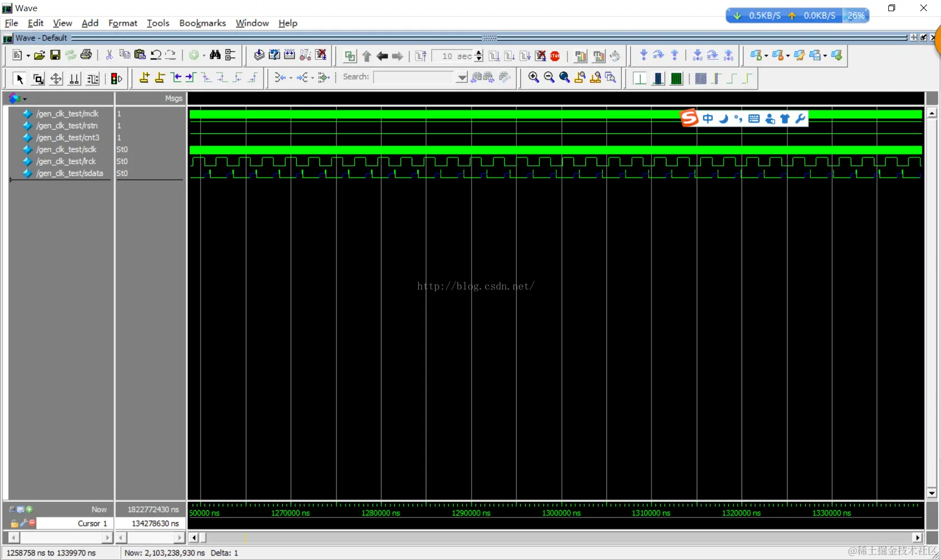Click the Cursor 1 time value 134278630 ns
This screenshot has height=560, width=941.
point(155,523)
